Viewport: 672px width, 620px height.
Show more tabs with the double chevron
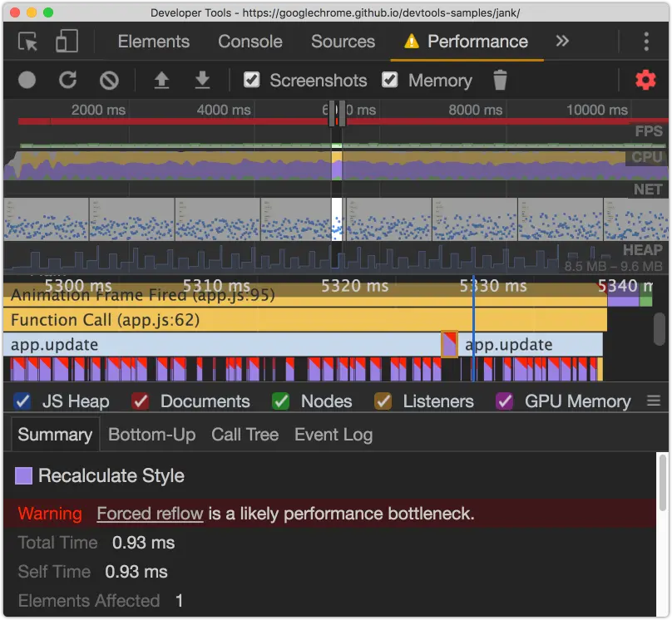[562, 41]
